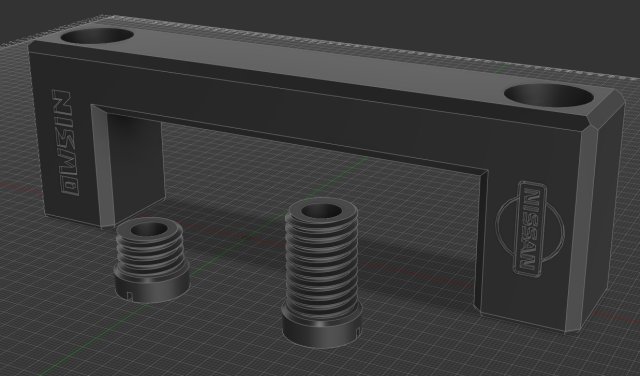Viewport: 640px width, 376px height.
Task: Pick the center bore of the tall insert
Action: coord(321,211)
